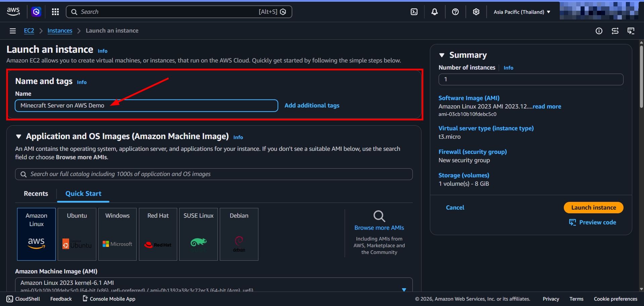The height and width of the screenshot is (306, 644).
Task: Open Info link next to Name and tags
Action: coord(82,82)
